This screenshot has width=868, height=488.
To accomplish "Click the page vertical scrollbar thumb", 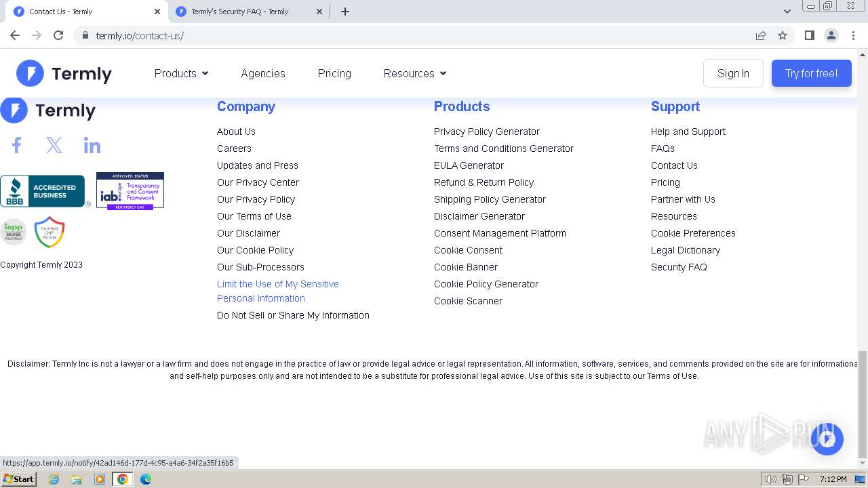I will [863, 404].
